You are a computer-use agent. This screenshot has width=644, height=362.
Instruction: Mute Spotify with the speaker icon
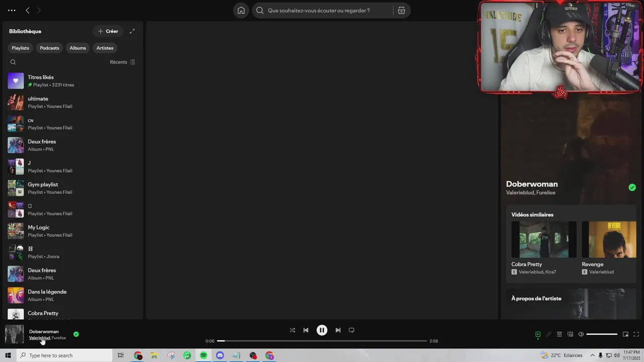(x=581, y=334)
